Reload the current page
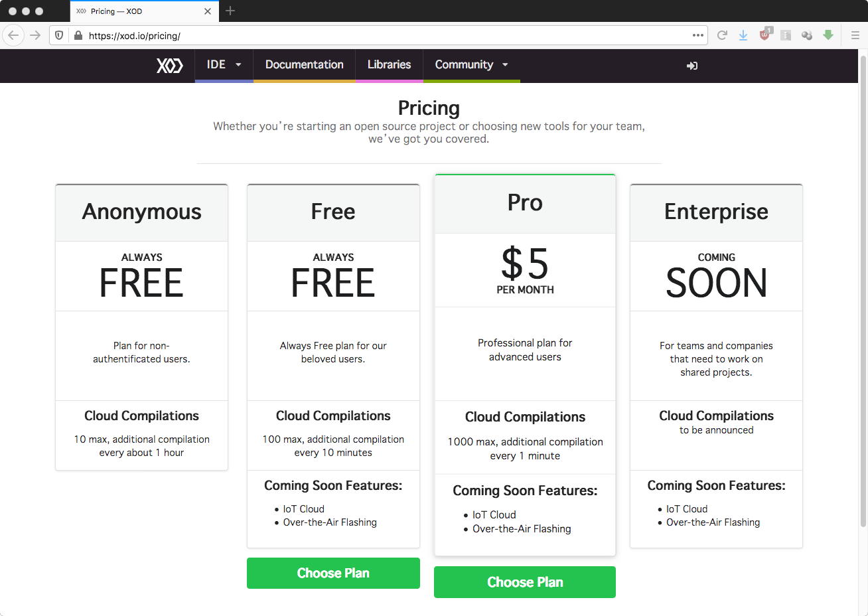The height and width of the screenshot is (616, 868). pyautogui.click(x=722, y=35)
